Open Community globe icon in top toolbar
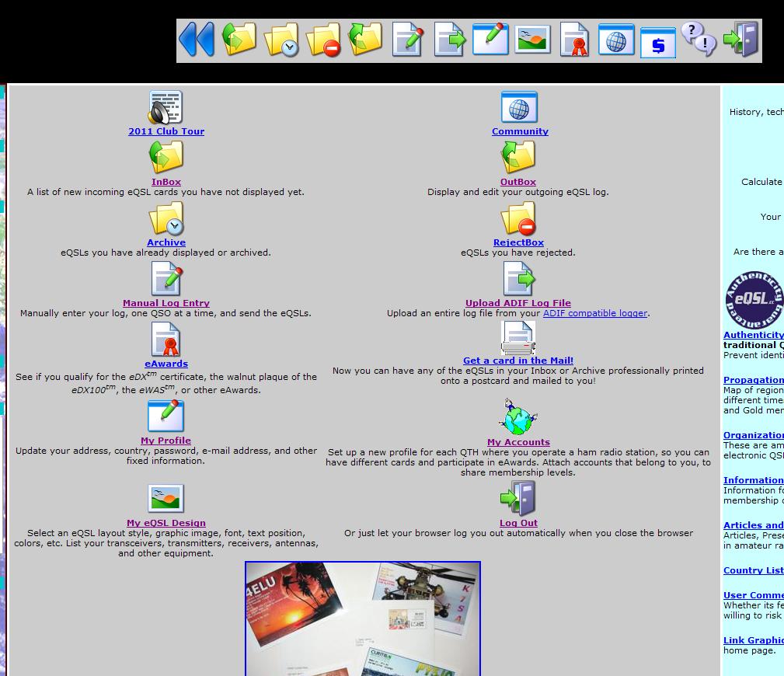The width and height of the screenshot is (784, 676). [616, 40]
